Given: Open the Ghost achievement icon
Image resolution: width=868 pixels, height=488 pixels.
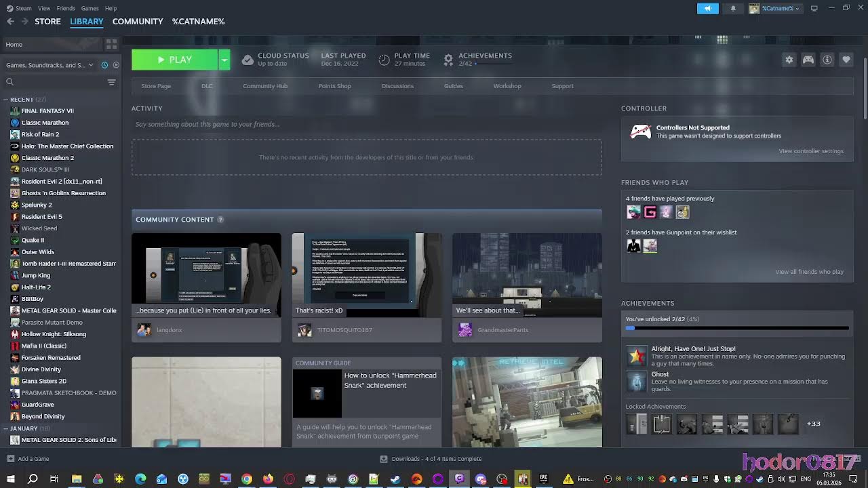Looking at the screenshot, I should click(x=637, y=382).
